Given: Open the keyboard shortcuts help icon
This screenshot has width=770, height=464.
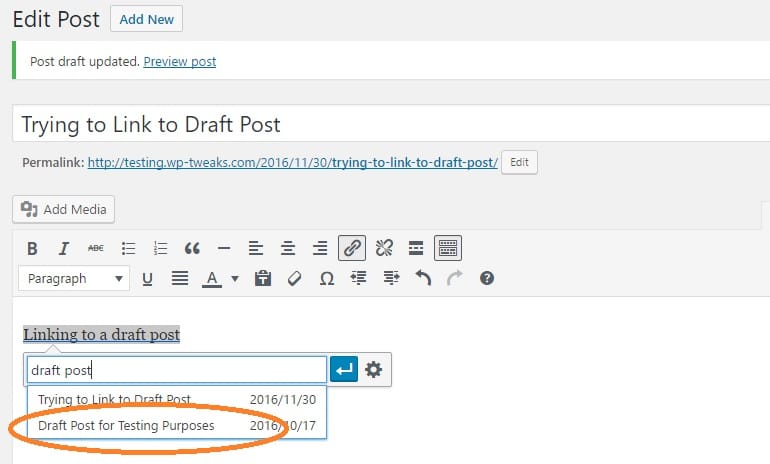Looking at the screenshot, I should 487,279.
